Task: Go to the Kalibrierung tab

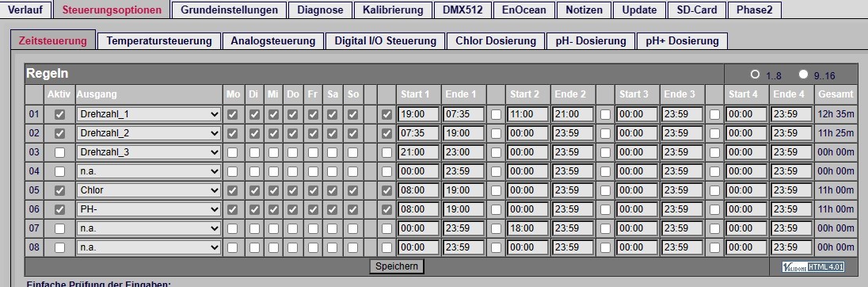Action: (393, 10)
